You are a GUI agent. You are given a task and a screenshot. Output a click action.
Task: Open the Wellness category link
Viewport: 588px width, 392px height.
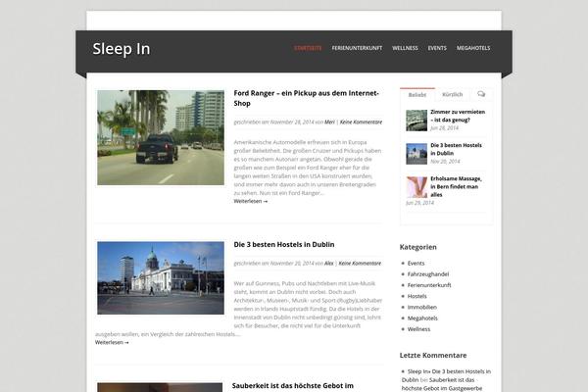tap(418, 329)
